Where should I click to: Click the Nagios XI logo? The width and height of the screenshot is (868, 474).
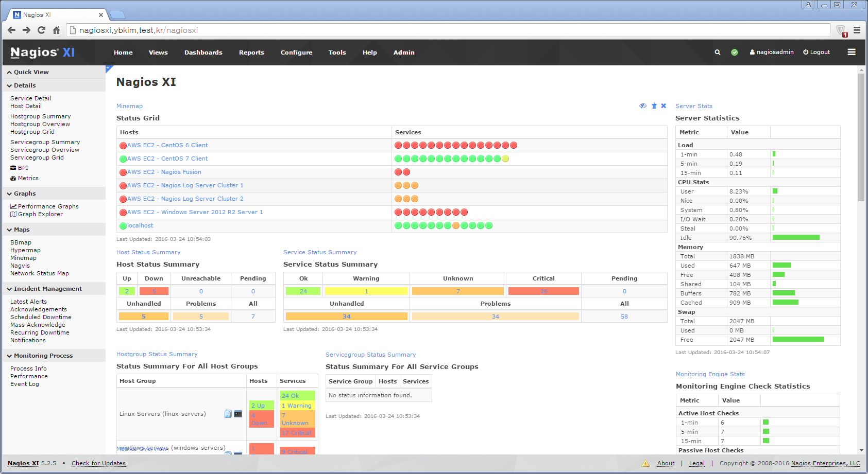tap(43, 52)
